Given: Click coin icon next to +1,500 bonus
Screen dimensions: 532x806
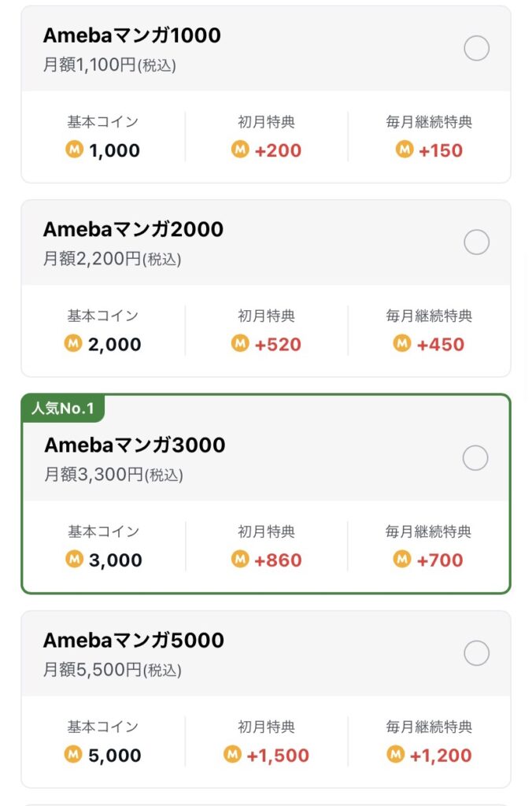Looking at the screenshot, I should [232, 755].
